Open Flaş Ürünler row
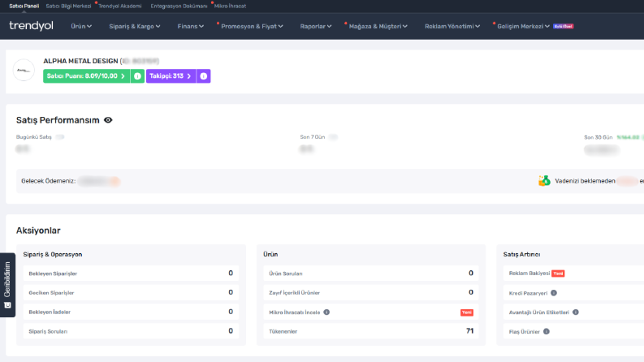644x362 pixels. [x=574, y=331]
